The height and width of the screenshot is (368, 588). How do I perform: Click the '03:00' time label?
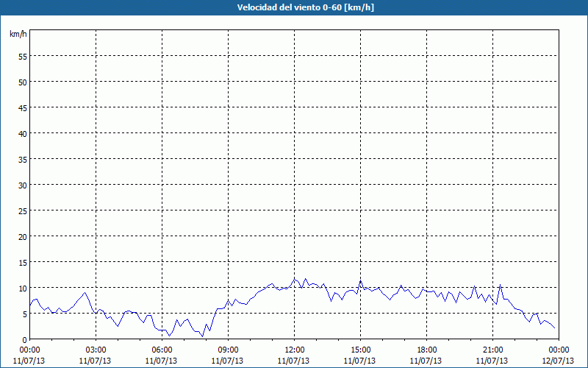96,350
